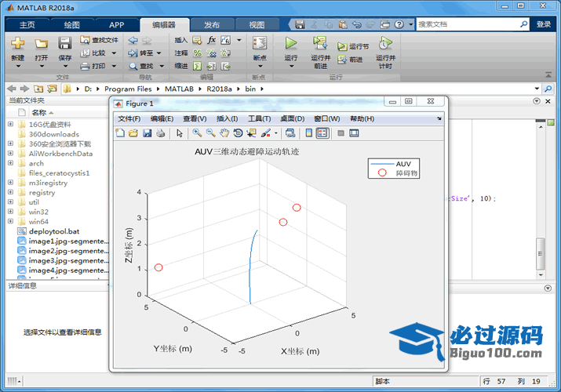This screenshot has width=561, height=392.
Task: Open the 工具(T) menu in Figure window
Action: pos(259,118)
